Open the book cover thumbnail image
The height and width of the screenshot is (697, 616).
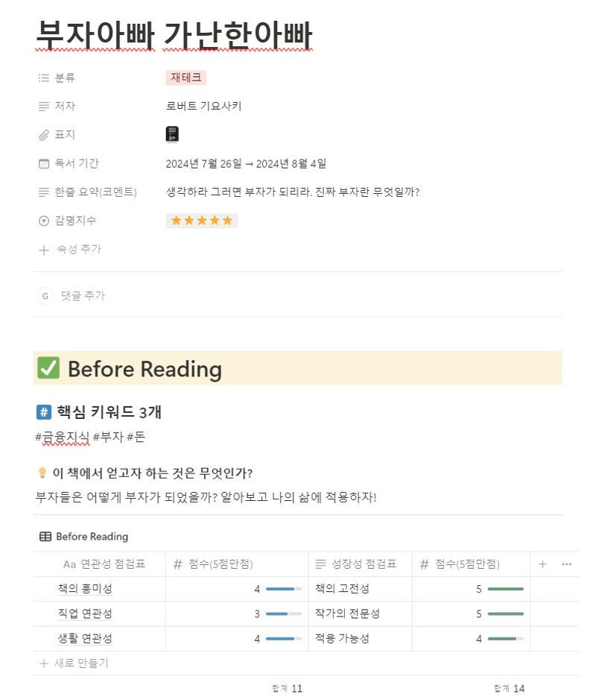(x=172, y=134)
